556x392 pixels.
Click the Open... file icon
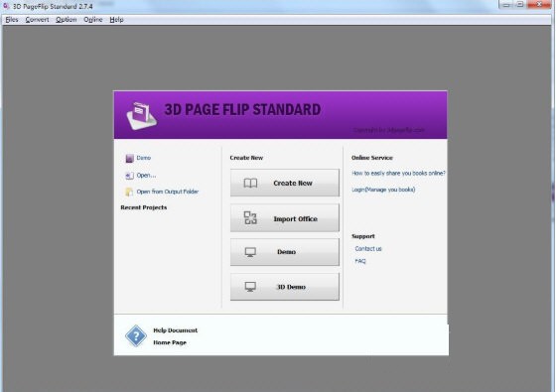click(129, 176)
